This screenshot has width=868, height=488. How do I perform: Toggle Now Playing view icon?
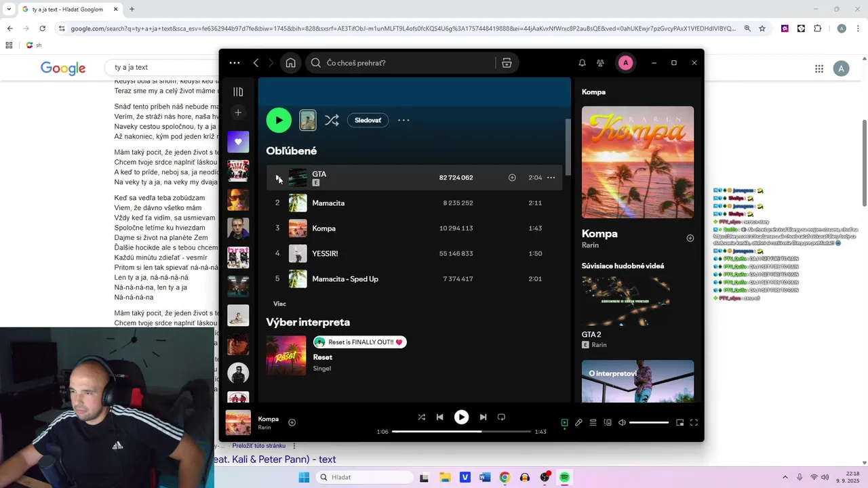[x=564, y=422]
